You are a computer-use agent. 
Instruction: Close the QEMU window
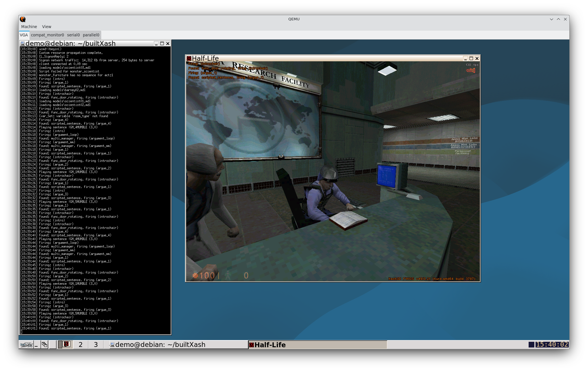pos(565,19)
